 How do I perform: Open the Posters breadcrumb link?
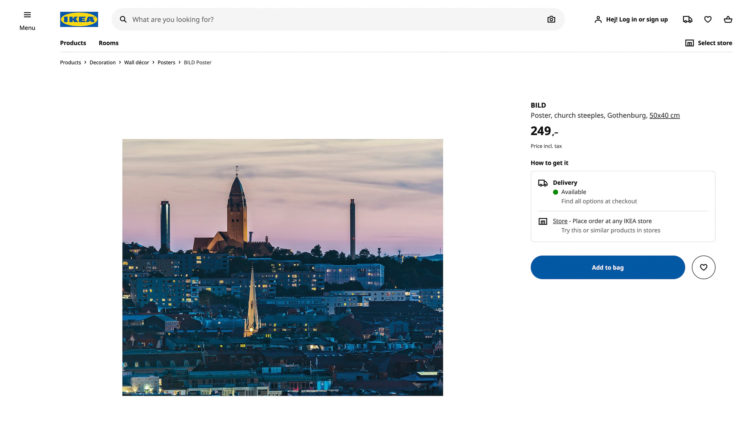pos(166,62)
